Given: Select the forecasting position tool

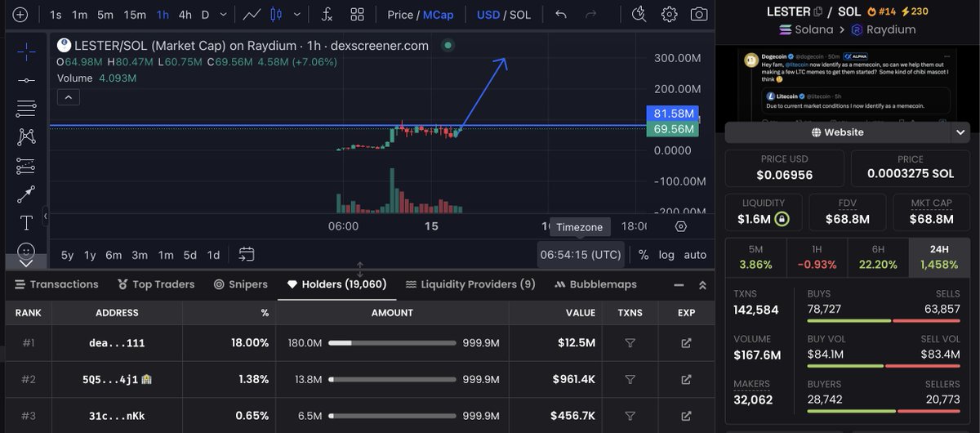Looking at the screenshot, I should [26, 165].
